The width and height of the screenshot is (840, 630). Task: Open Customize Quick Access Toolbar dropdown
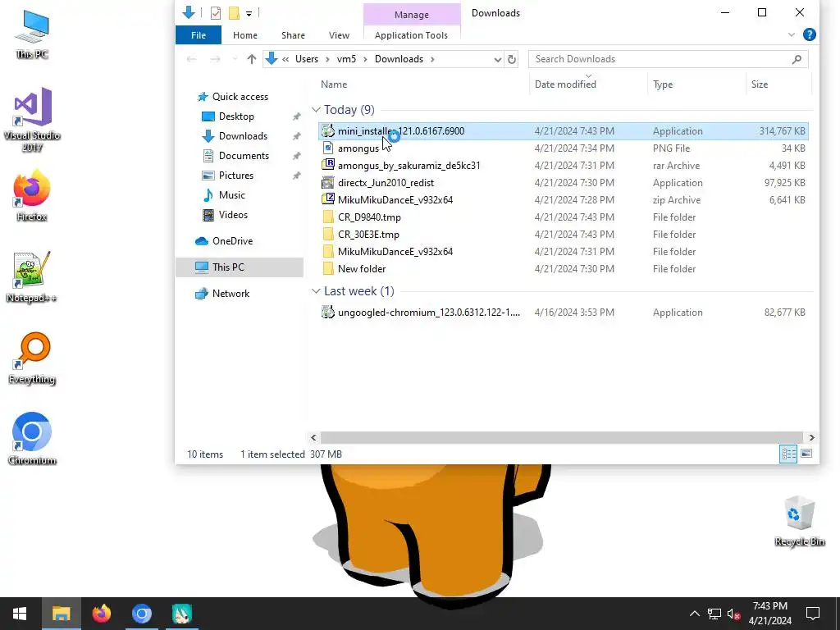(x=249, y=13)
